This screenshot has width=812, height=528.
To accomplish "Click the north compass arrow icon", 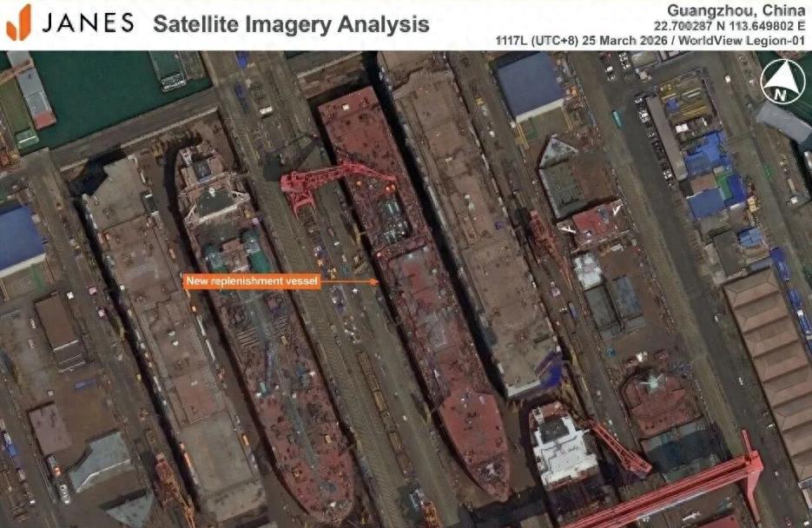I will pos(782,82).
